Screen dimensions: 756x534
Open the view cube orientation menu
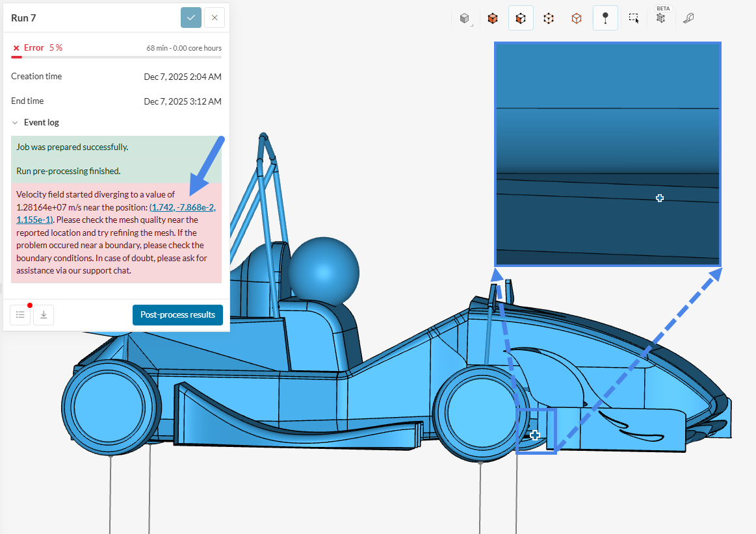pyautogui.click(x=464, y=18)
